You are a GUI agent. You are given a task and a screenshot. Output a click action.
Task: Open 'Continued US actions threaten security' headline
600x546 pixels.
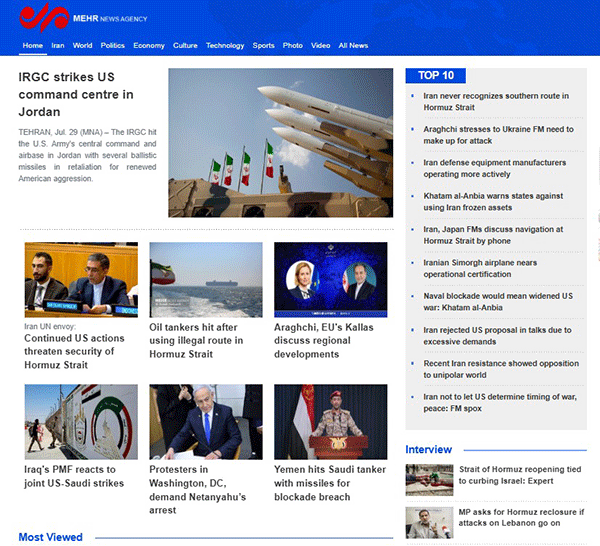[74, 351]
